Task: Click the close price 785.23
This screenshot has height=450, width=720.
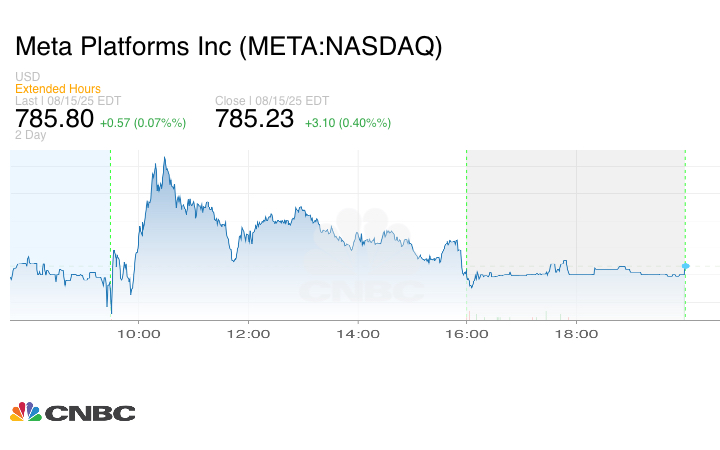Action: coord(255,119)
